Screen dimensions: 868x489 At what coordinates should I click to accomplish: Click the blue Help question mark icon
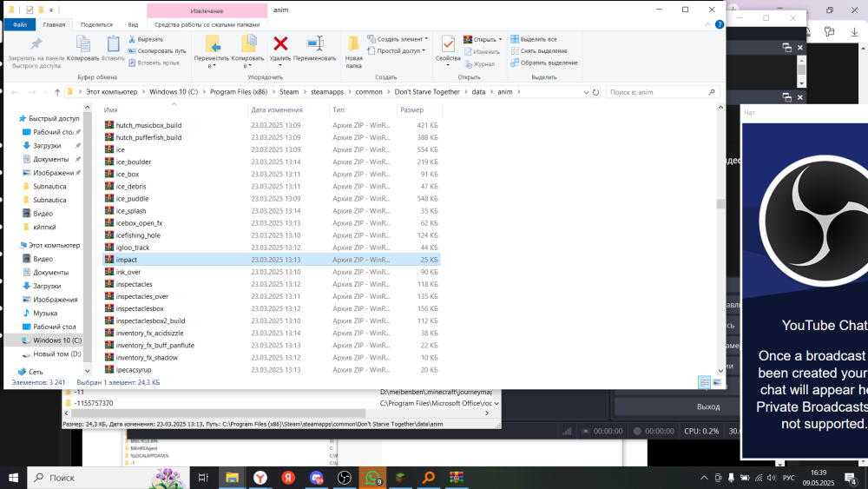point(719,24)
